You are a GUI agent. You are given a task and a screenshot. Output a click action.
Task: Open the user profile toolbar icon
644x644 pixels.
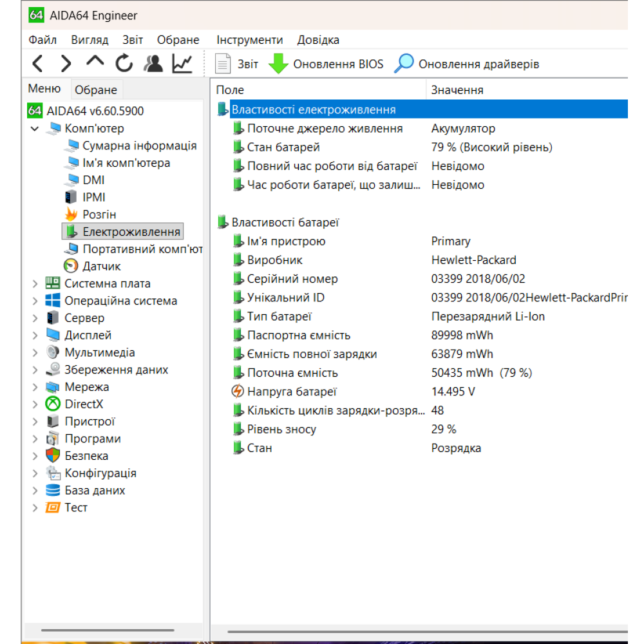(153, 63)
